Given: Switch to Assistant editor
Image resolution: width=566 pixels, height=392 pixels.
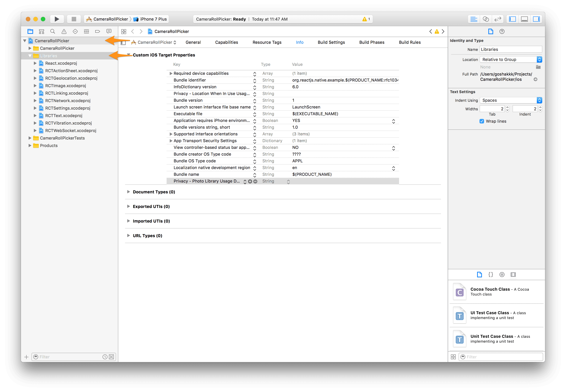Looking at the screenshot, I should click(x=486, y=19).
